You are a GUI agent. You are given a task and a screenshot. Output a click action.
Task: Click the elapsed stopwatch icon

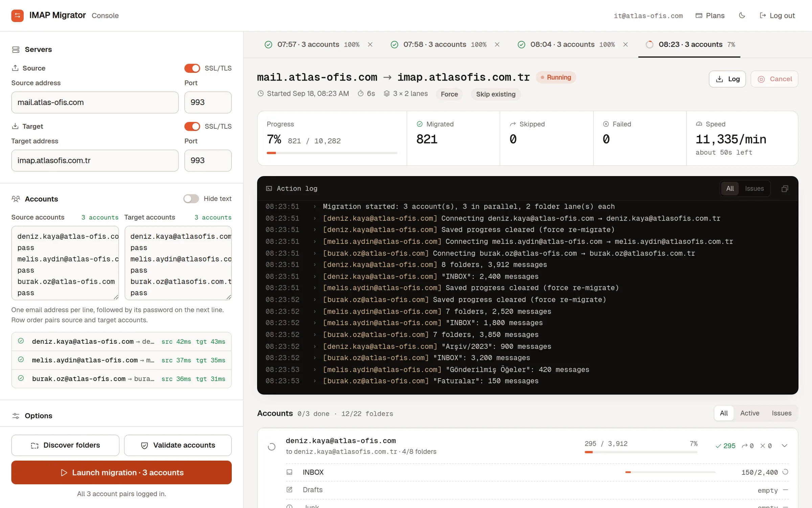361,93
